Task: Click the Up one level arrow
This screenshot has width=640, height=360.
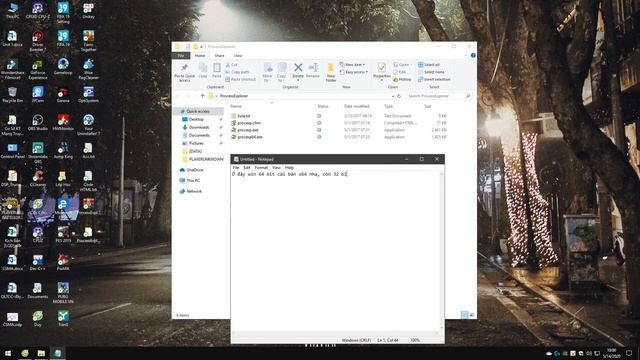Action: coord(202,96)
